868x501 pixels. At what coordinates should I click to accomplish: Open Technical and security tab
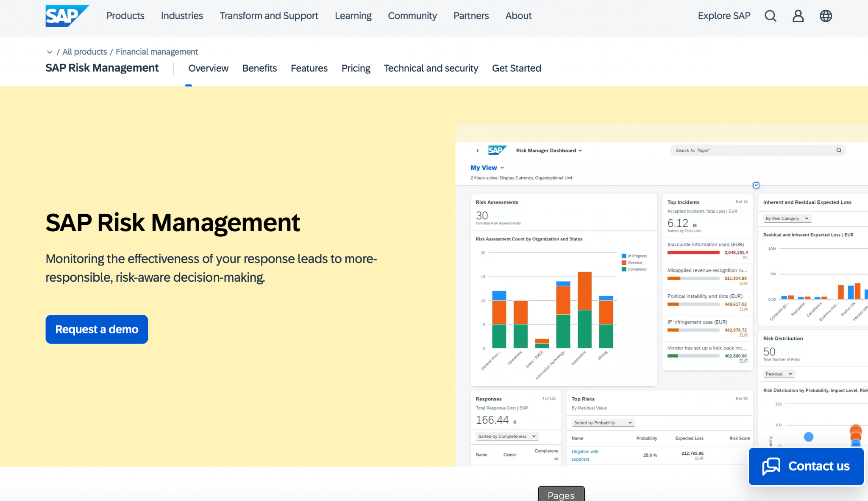431,68
